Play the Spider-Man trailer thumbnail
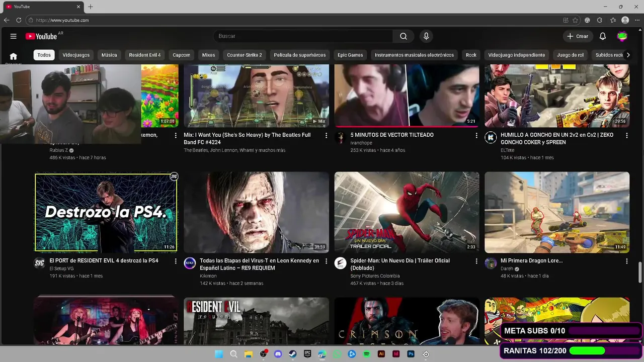644x362 pixels. point(407,212)
